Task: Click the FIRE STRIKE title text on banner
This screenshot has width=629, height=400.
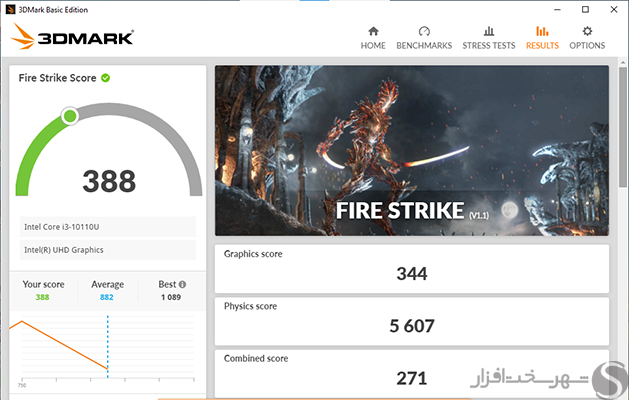Action: [400, 211]
